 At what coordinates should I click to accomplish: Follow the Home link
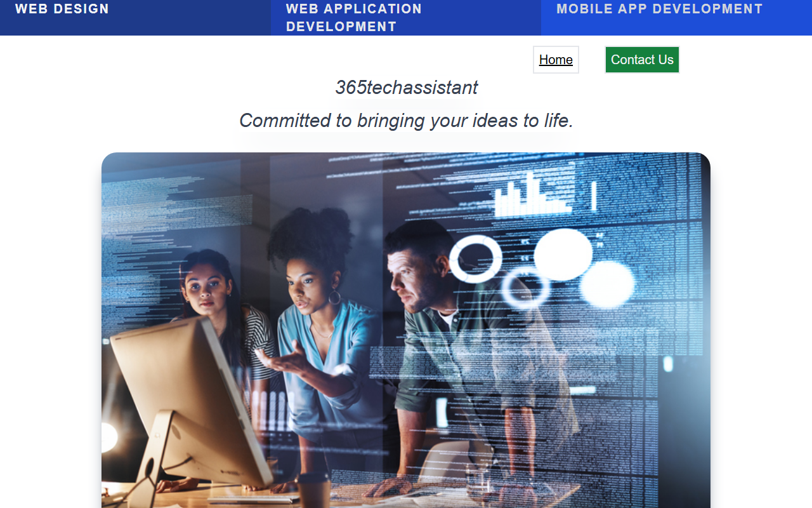click(x=556, y=60)
